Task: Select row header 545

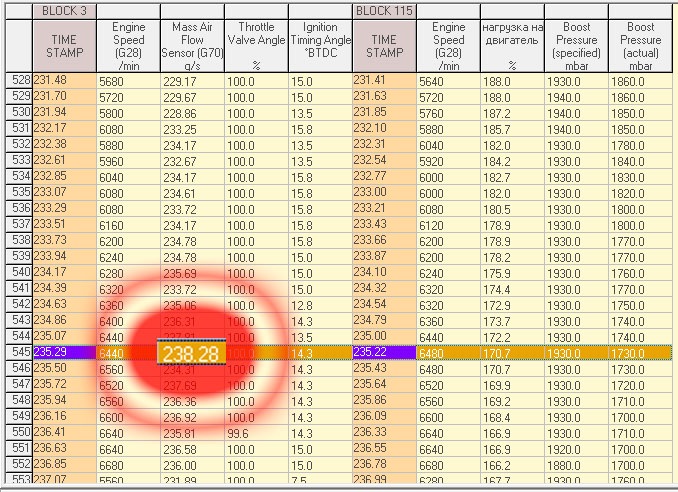Action: point(19,353)
